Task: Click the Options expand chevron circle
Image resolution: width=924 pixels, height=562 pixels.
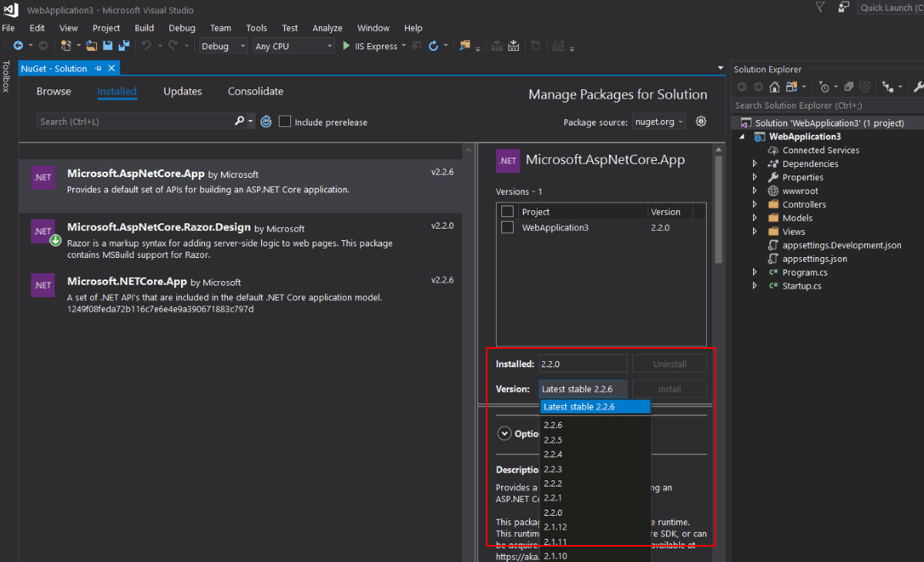Action: tap(505, 433)
